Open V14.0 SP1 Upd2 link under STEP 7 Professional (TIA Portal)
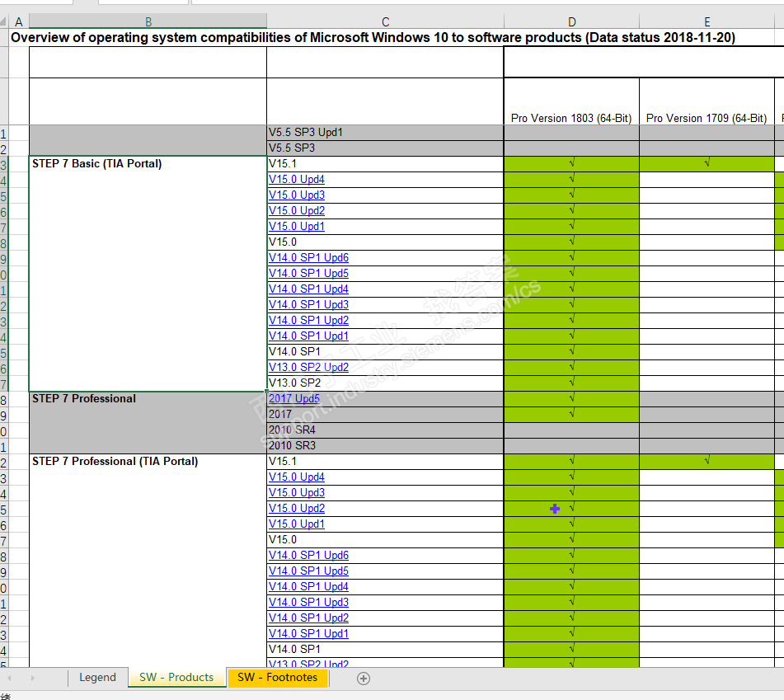This screenshot has height=700, width=784. point(308,618)
